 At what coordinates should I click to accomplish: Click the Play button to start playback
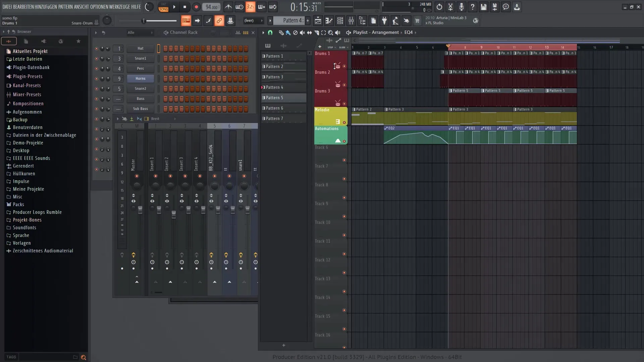click(x=174, y=7)
